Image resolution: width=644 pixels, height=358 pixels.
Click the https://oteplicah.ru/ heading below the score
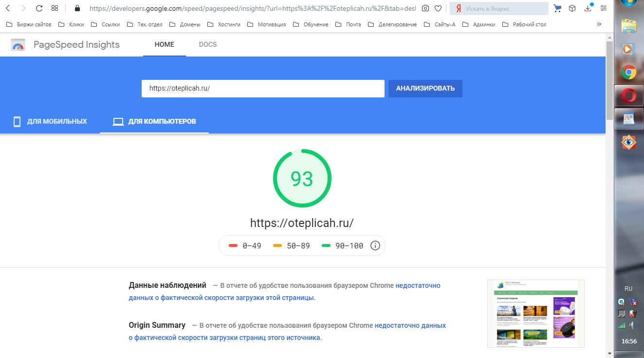(302, 223)
